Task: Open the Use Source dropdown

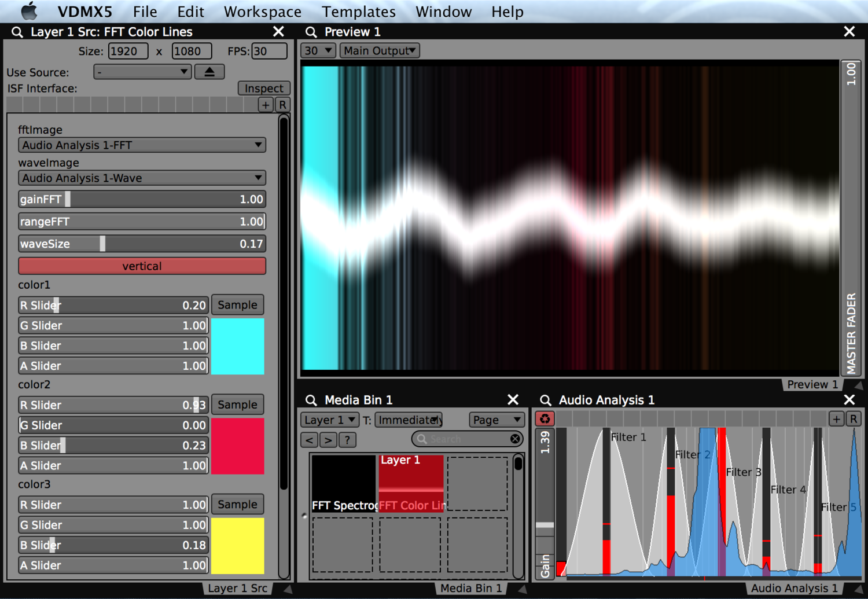Action: point(142,72)
